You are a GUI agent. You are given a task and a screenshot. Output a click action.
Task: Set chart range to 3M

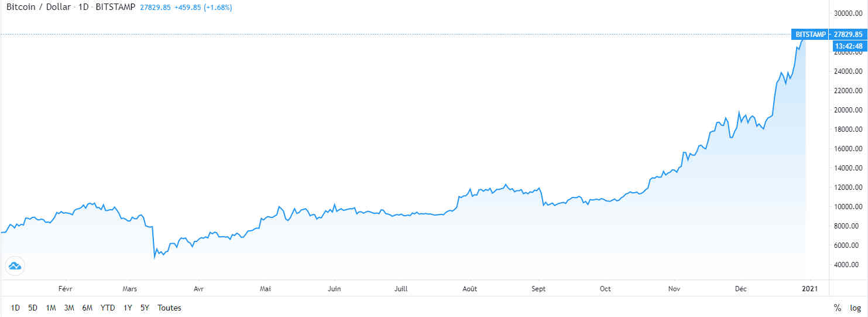[69, 308]
